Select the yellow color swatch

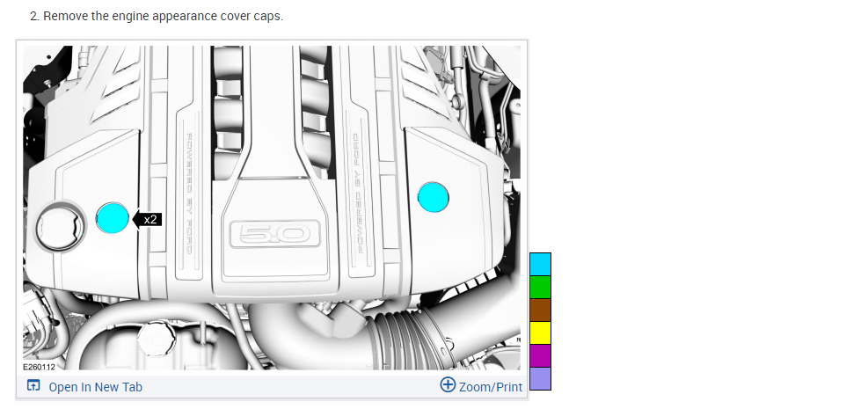[x=540, y=332]
